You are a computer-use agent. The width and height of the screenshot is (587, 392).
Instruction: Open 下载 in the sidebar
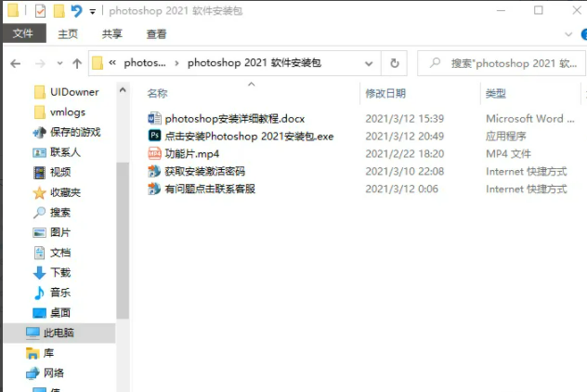point(60,272)
